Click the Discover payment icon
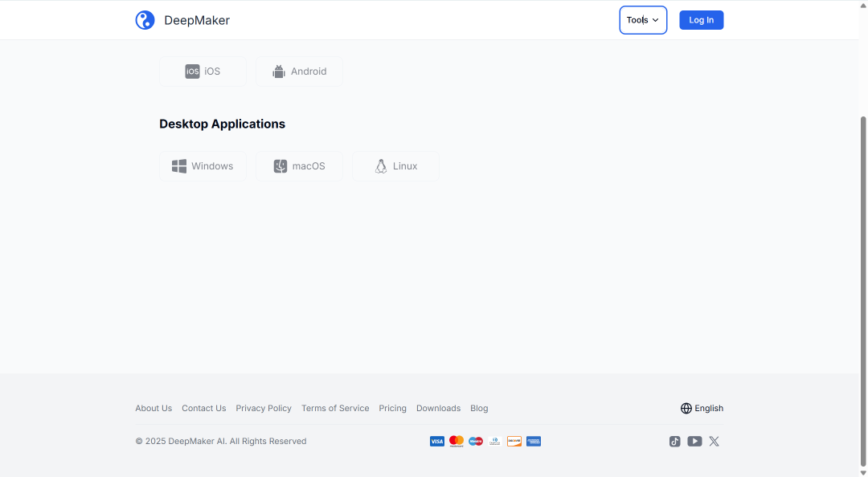The width and height of the screenshot is (868, 477). click(x=514, y=441)
